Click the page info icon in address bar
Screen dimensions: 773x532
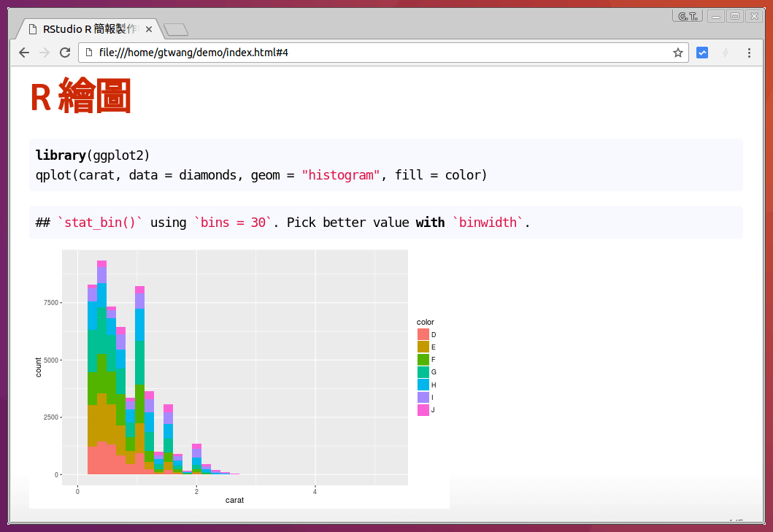tap(89, 53)
